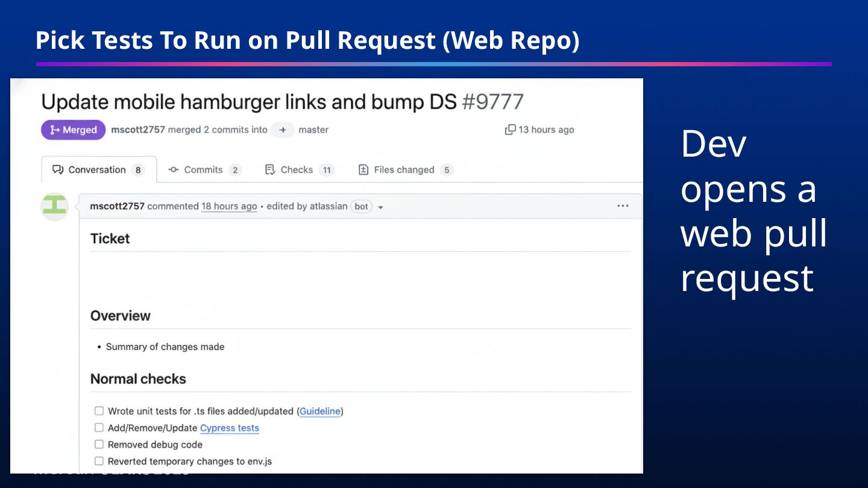Image resolution: width=868 pixels, height=488 pixels.
Task: Expand the edited-by dropdown arrow
Action: (380, 207)
